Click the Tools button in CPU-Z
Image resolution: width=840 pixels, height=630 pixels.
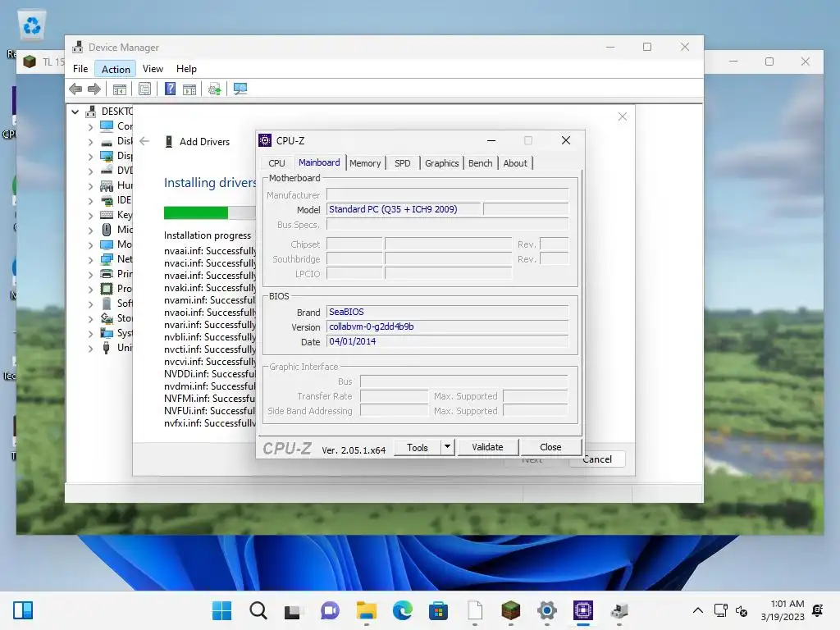click(x=418, y=447)
